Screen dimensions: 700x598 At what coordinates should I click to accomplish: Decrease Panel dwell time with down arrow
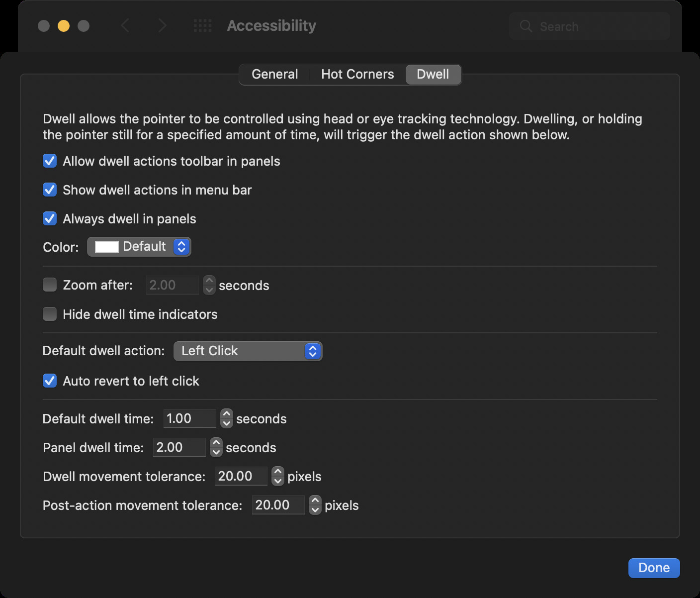[x=216, y=452]
